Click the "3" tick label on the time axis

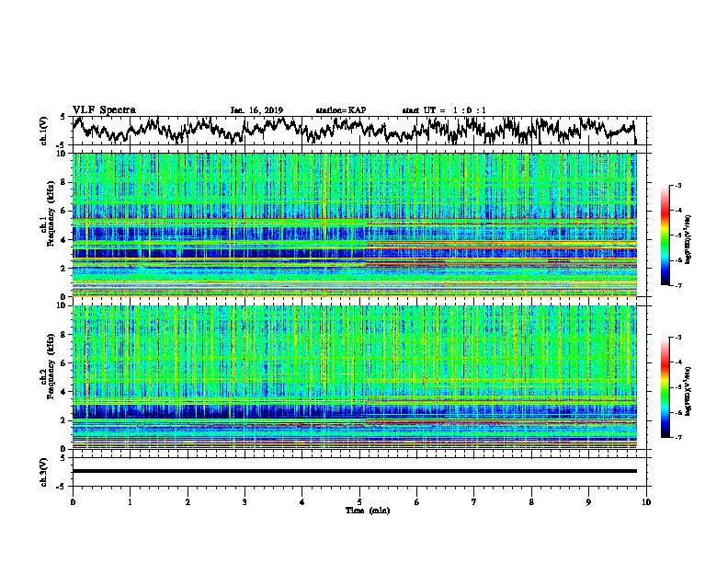(x=245, y=502)
